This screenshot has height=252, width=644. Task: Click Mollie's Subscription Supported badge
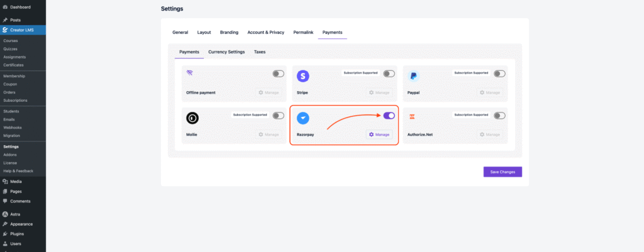pos(250,115)
